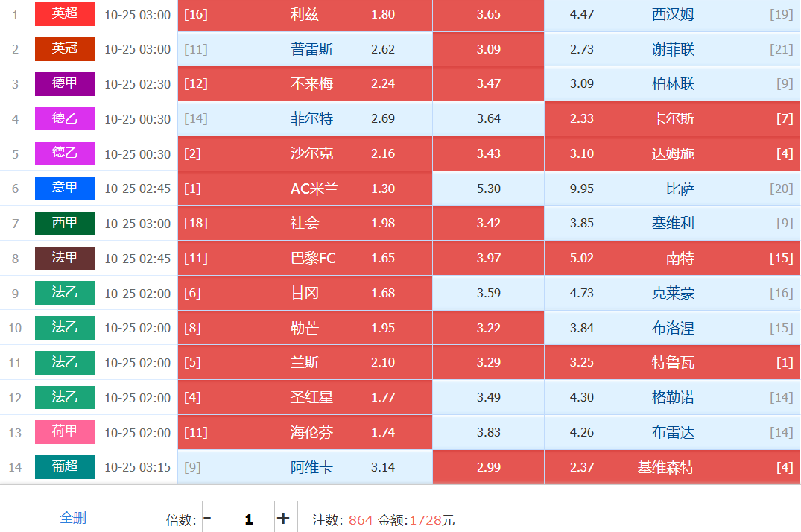Image resolution: width=801 pixels, height=532 pixels.
Task: Deselect the 3.97 draw for 巴黎FC match
Action: click(x=488, y=258)
